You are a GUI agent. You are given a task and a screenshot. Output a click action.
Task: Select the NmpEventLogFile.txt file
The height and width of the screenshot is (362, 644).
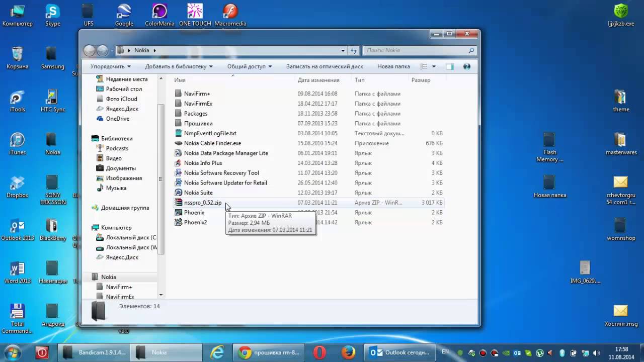pos(210,133)
